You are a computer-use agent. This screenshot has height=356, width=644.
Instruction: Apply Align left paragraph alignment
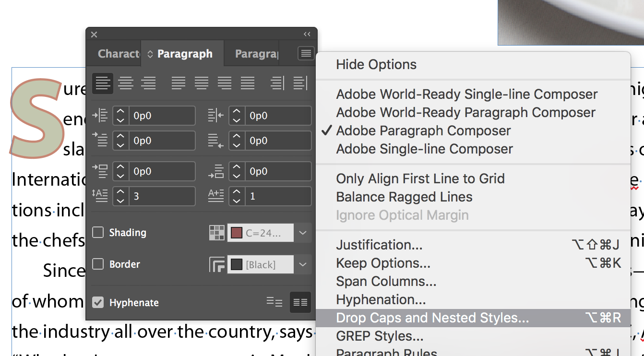tap(103, 83)
